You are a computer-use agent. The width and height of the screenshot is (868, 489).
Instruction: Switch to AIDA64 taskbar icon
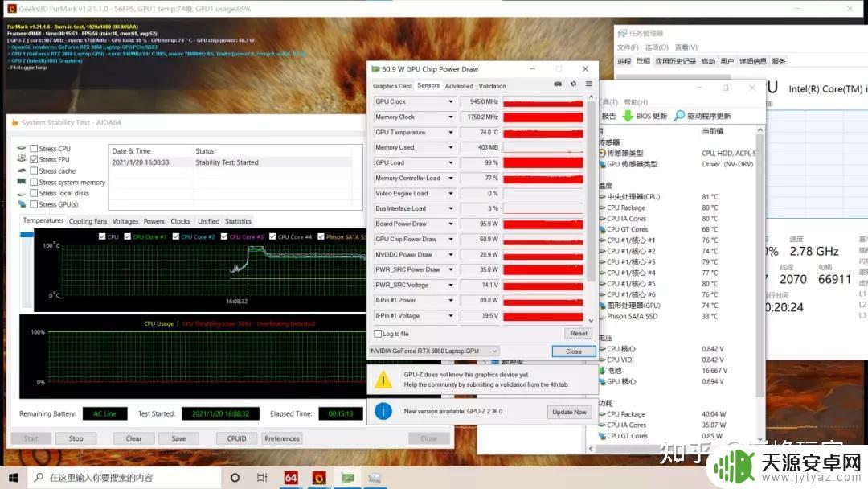(x=291, y=478)
